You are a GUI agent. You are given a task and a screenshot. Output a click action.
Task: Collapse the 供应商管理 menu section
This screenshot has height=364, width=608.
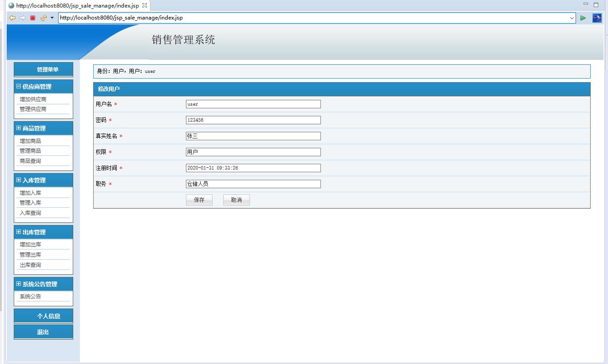pyautogui.click(x=18, y=87)
